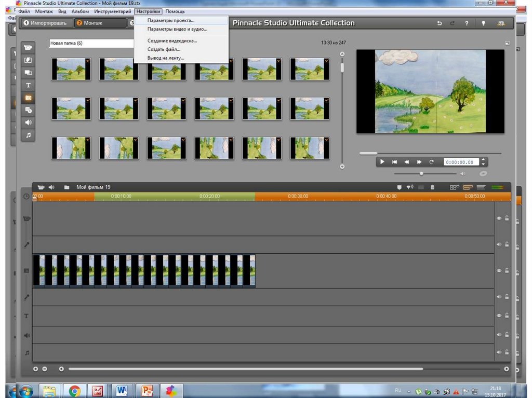This screenshot has width=532, height=398.
Task: Increase timecode using the up stepper arrow
Action: coord(484,159)
